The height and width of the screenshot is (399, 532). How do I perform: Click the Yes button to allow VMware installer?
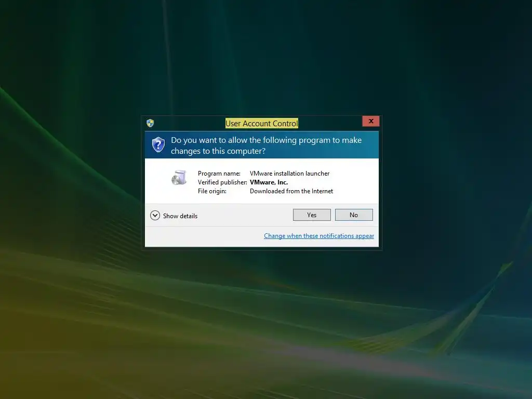(312, 215)
